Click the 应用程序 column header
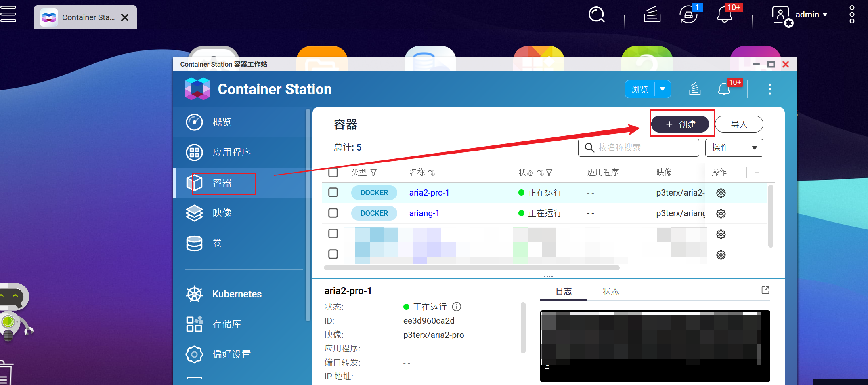The width and height of the screenshot is (868, 385). (x=603, y=173)
